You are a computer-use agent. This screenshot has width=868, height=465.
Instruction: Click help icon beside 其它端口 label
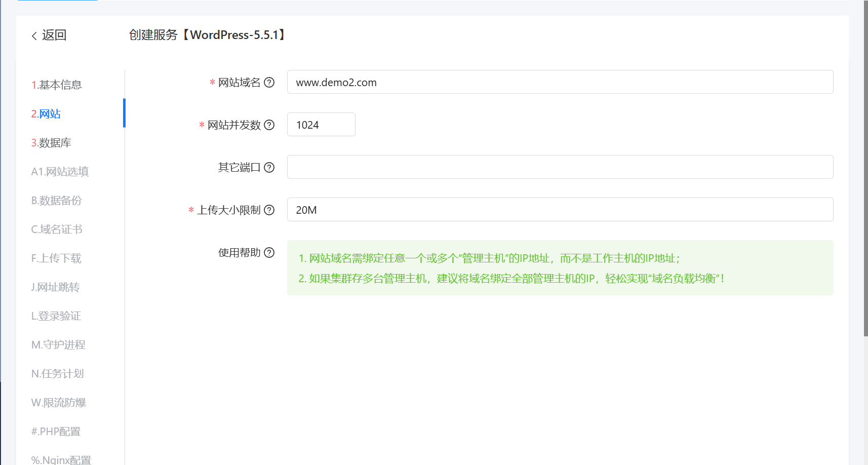click(x=269, y=167)
